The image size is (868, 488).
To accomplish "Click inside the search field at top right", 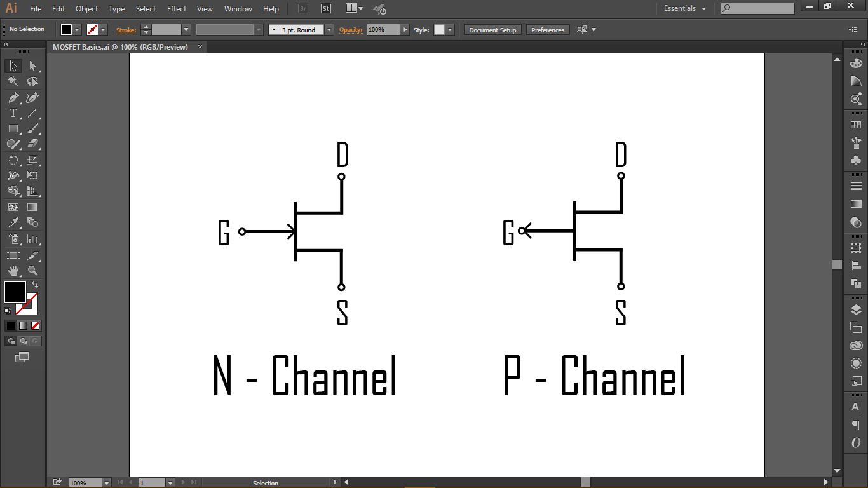I will 759,8.
